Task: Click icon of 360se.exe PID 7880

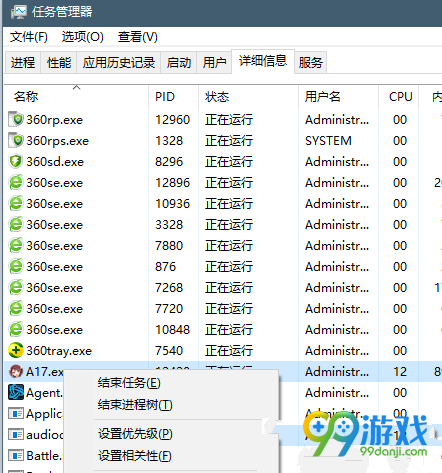Action: (x=16, y=245)
